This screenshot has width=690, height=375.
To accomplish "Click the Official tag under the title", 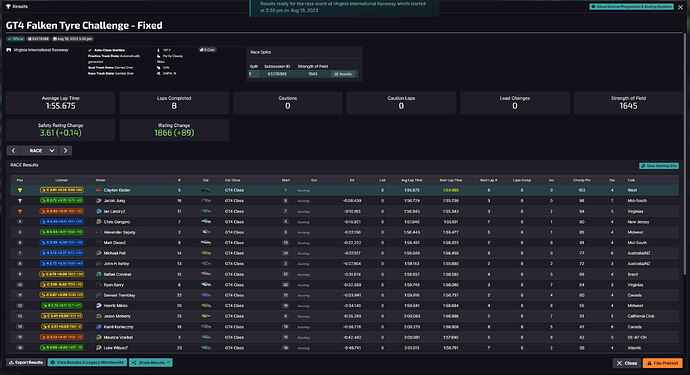I will pyautogui.click(x=16, y=39).
